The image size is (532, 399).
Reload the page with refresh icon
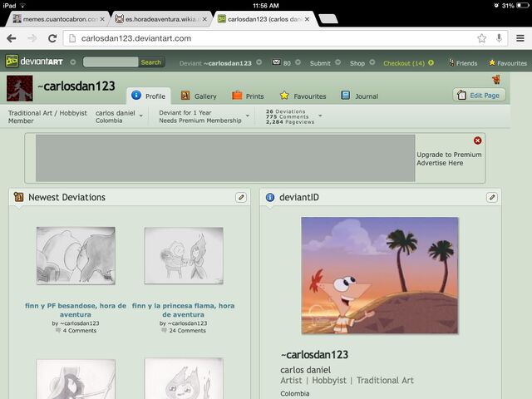(52, 38)
